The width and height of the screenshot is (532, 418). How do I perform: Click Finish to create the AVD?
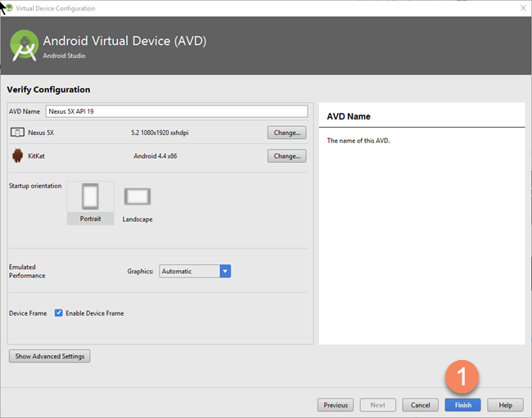(462, 405)
